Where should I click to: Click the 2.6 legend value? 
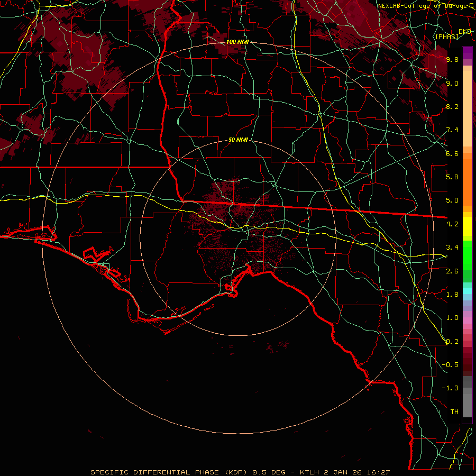click(x=452, y=271)
